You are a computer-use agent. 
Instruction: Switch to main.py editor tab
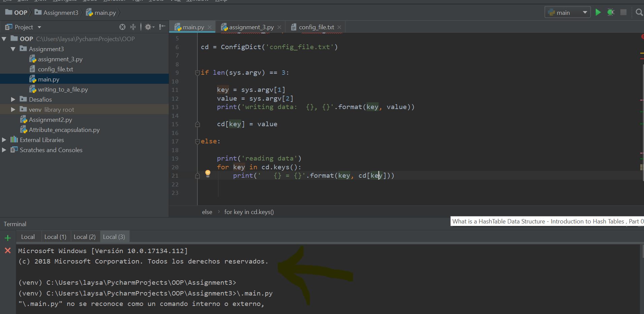coord(193,27)
